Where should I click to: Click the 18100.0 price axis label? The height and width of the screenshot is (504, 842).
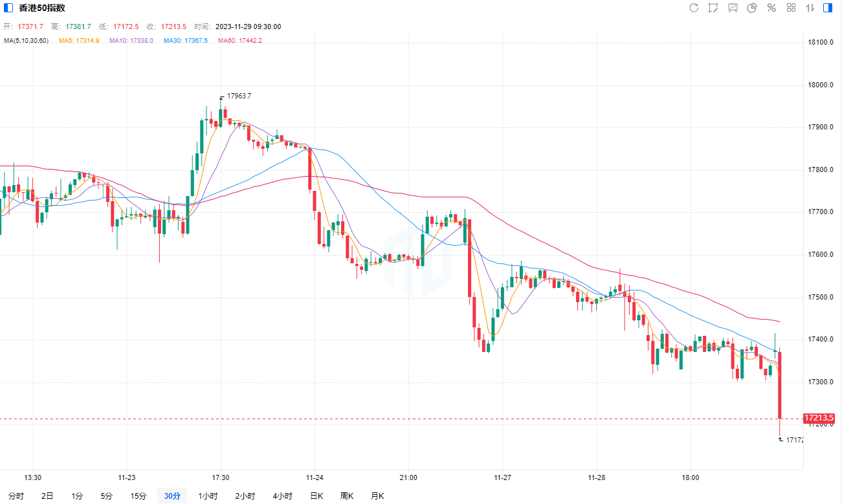click(x=820, y=43)
